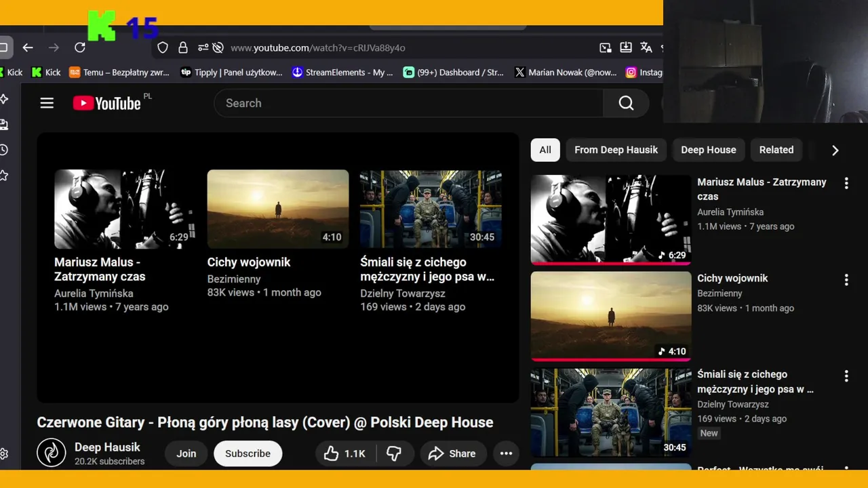Click the search magnifier button
Image resolution: width=868 pixels, height=488 pixels.
[626, 103]
